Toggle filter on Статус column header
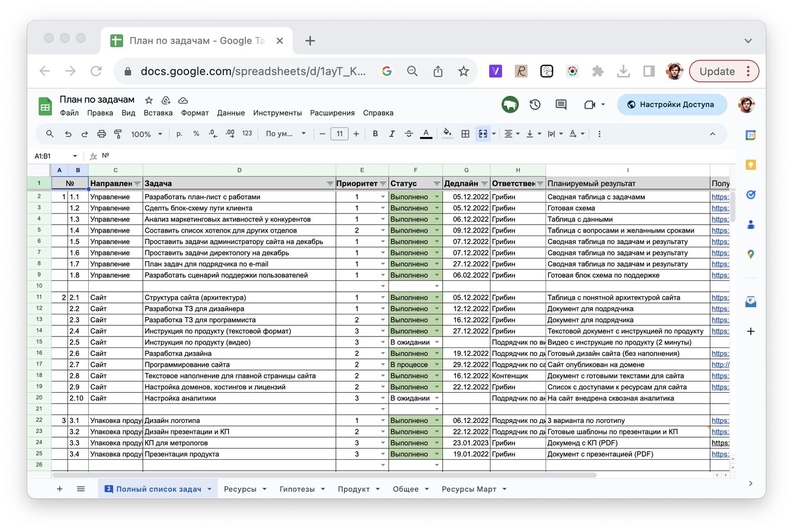Viewport: 793px width, 532px height. click(437, 184)
